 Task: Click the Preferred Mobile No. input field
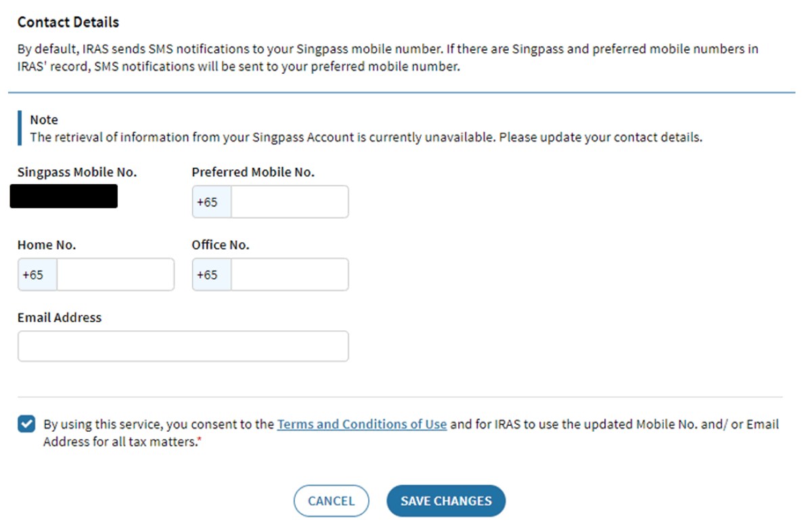289,202
